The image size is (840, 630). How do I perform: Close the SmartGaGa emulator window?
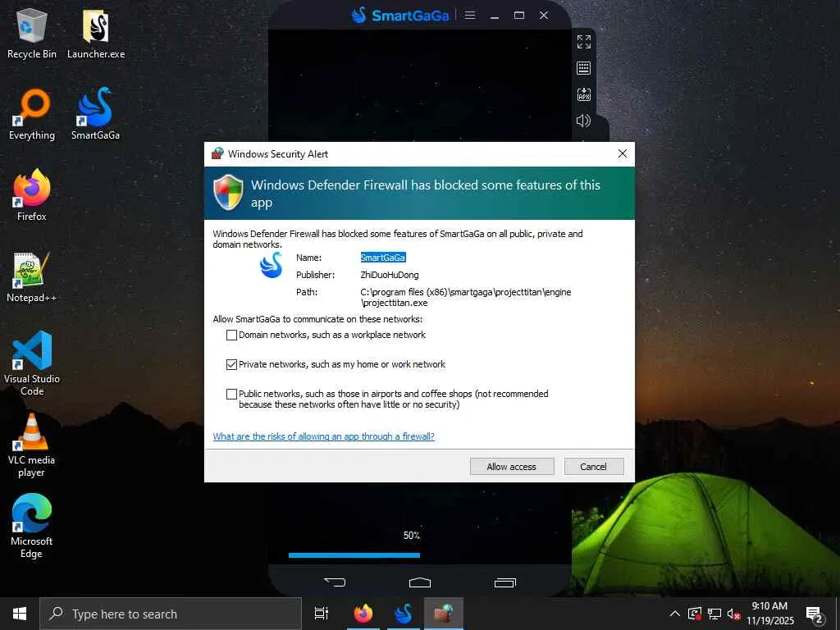(544, 15)
